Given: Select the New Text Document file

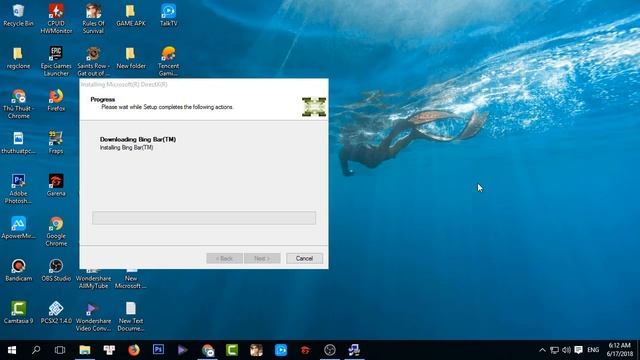Looking at the screenshot, I should (131, 316).
